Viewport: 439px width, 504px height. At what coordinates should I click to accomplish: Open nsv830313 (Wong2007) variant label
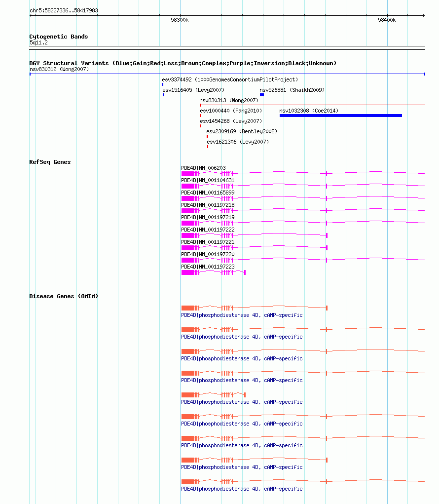229,100
